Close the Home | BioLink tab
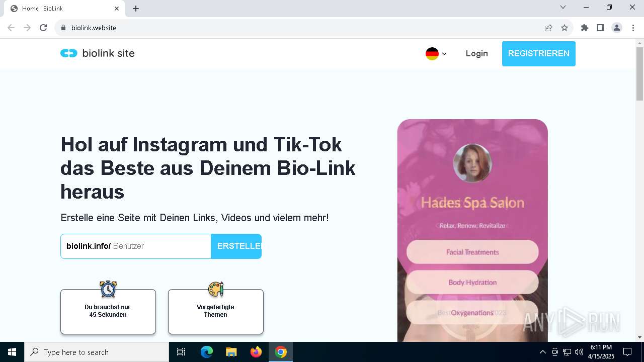Viewport: 644px width, 362px height. click(x=117, y=9)
